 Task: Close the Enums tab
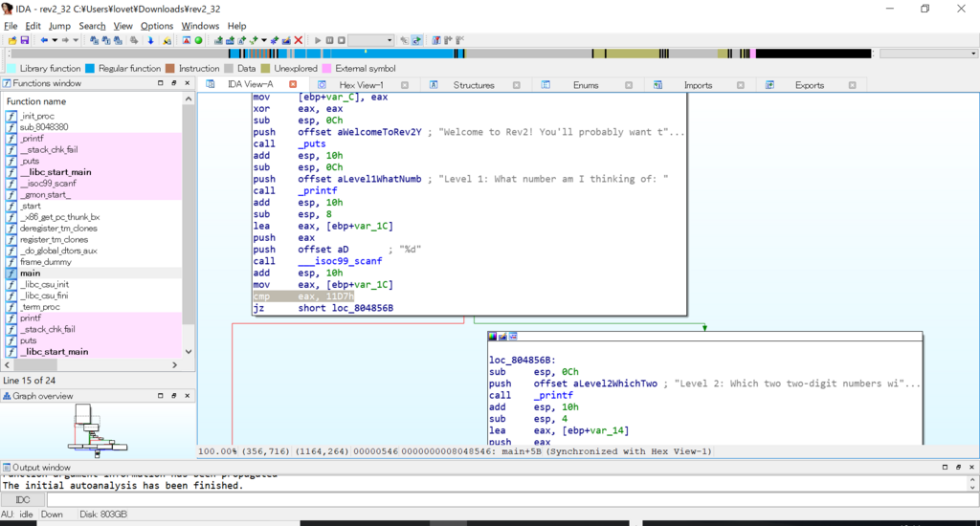tap(629, 85)
